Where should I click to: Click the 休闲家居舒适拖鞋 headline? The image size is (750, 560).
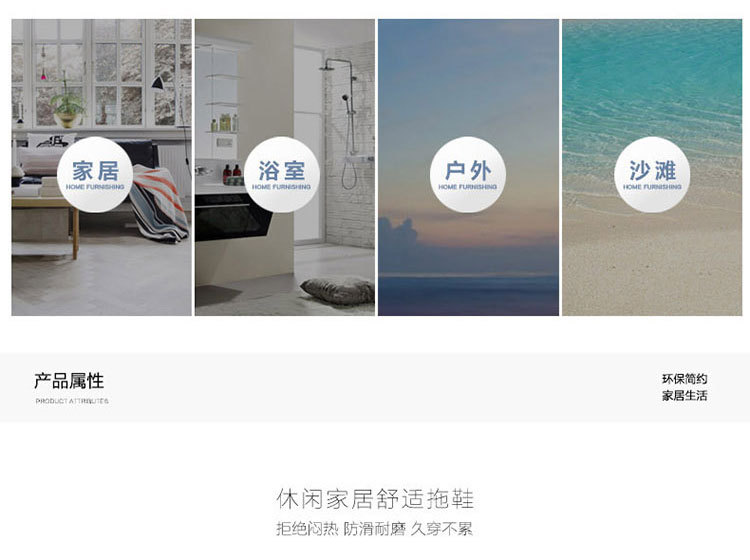(375, 499)
